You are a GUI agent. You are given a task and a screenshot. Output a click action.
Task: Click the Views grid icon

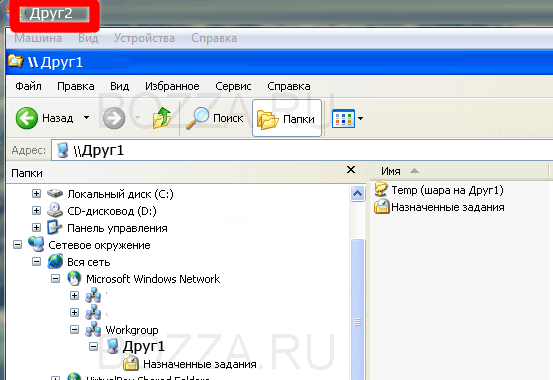click(x=343, y=118)
